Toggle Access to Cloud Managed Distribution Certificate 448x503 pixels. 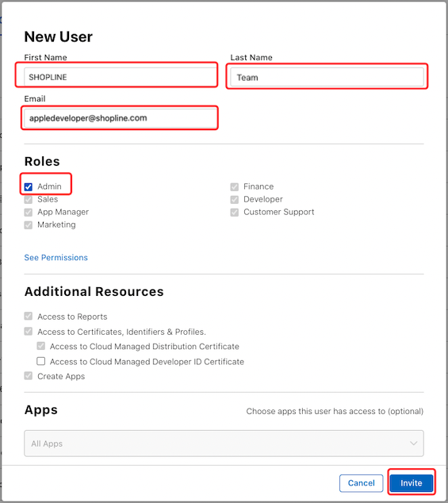(x=40, y=346)
